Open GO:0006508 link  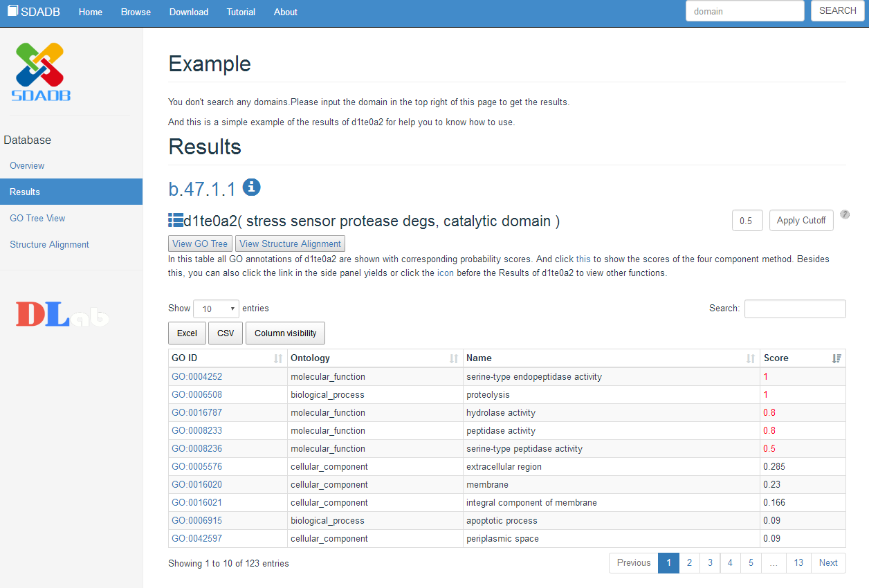point(197,395)
